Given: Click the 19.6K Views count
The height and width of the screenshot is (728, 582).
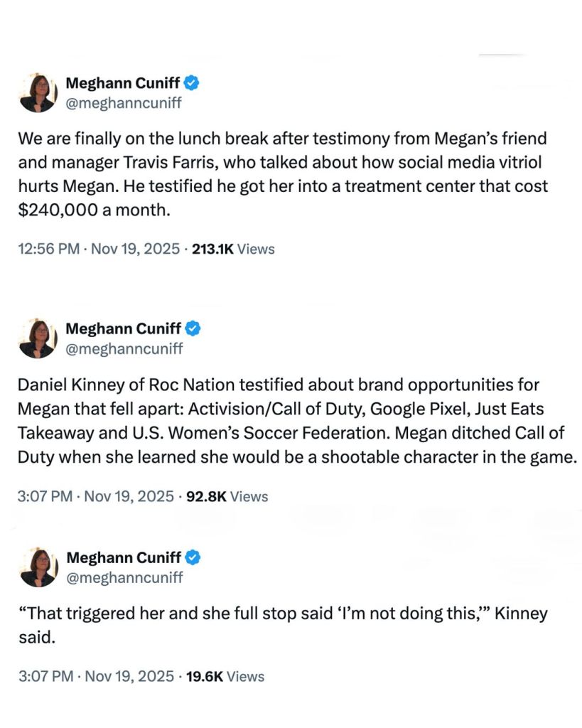Looking at the screenshot, I should click(225, 676).
